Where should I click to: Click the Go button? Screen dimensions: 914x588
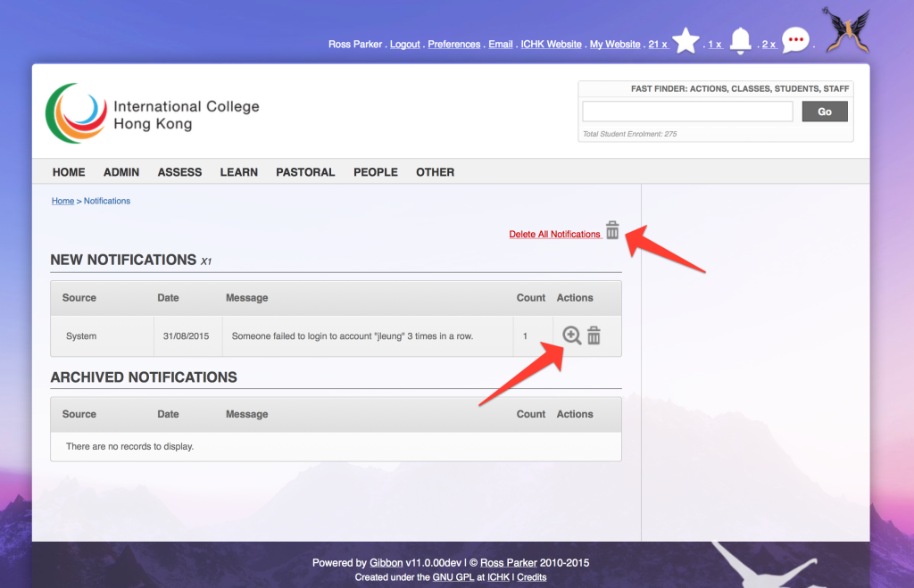pos(824,112)
